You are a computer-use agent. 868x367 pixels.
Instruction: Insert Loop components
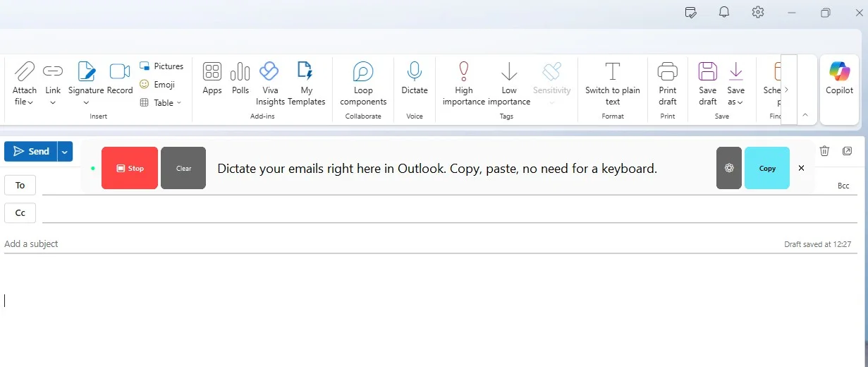tap(363, 83)
